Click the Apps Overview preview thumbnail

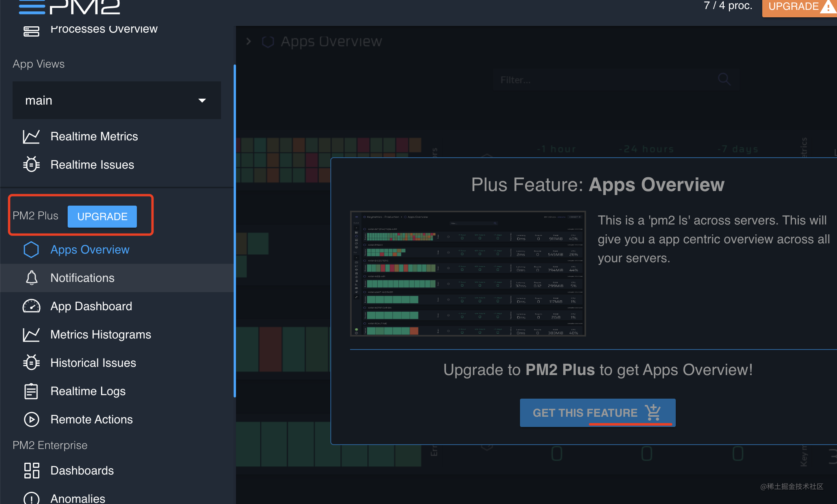[468, 274]
